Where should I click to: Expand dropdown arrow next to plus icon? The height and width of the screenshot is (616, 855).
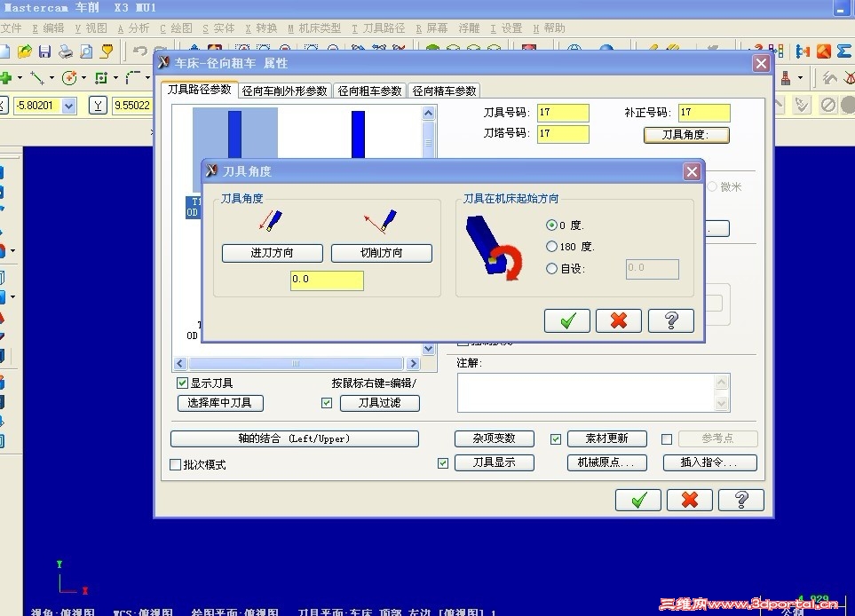point(20,78)
